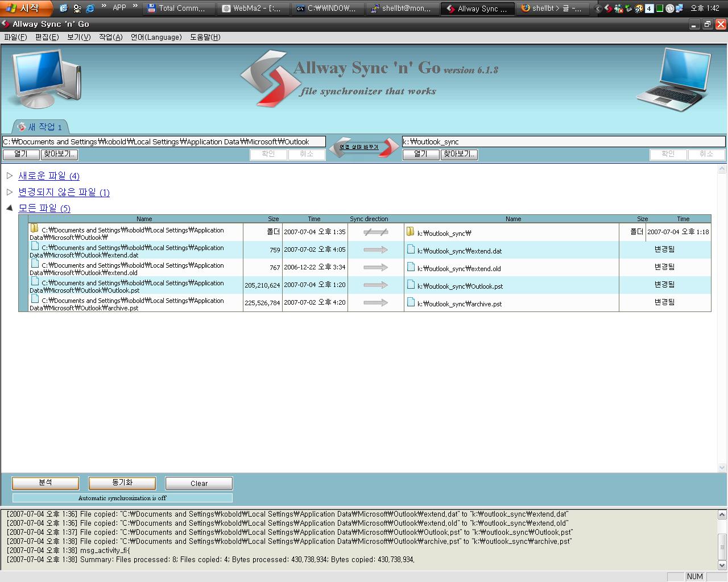Click the size value 225,526,784
Screen dimensions: 728x582
pyautogui.click(x=262, y=303)
